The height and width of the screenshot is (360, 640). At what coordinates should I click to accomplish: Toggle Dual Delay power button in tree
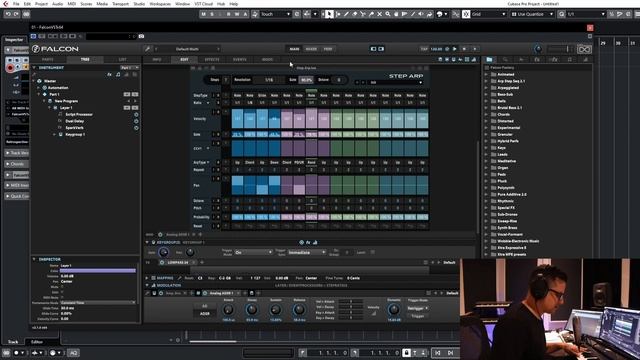coord(136,121)
